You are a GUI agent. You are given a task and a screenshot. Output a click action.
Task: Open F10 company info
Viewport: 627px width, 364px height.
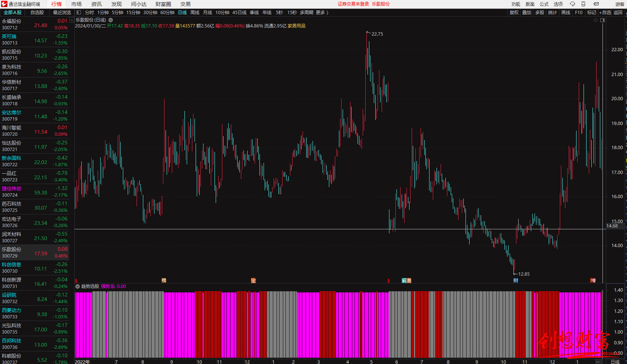coord(579,13)
